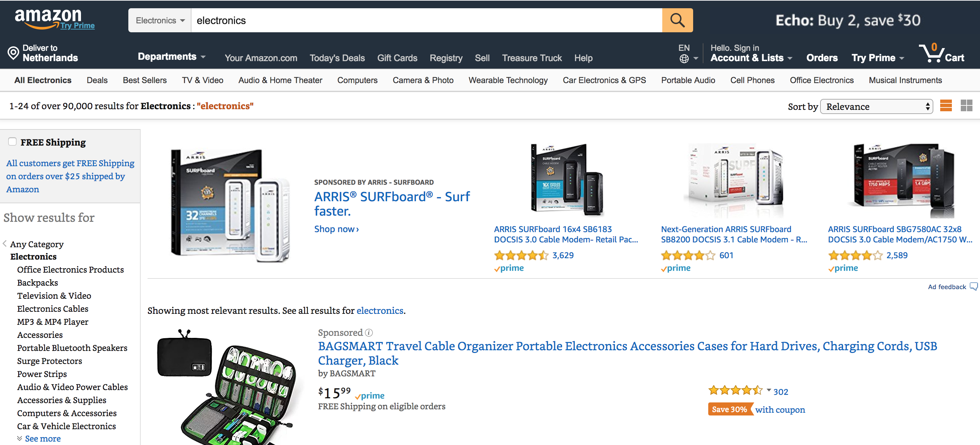Click the orange search magnifier button

point(677,21)
